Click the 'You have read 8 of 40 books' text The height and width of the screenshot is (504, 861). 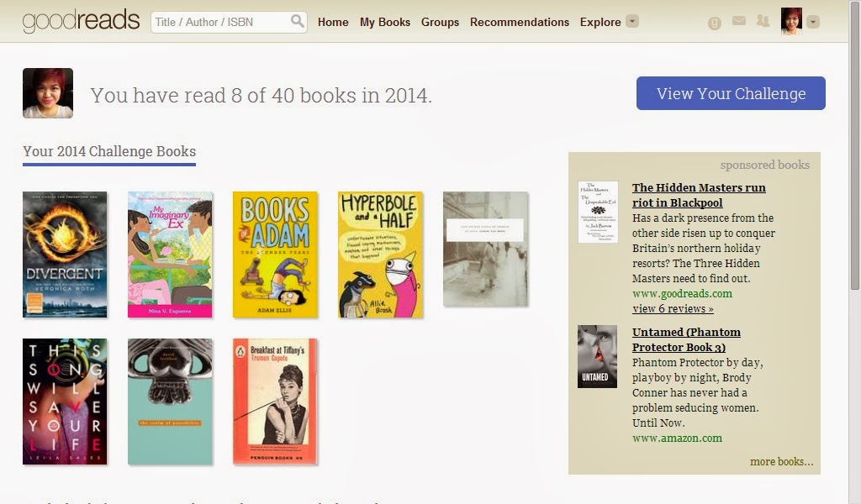point(261,95)
